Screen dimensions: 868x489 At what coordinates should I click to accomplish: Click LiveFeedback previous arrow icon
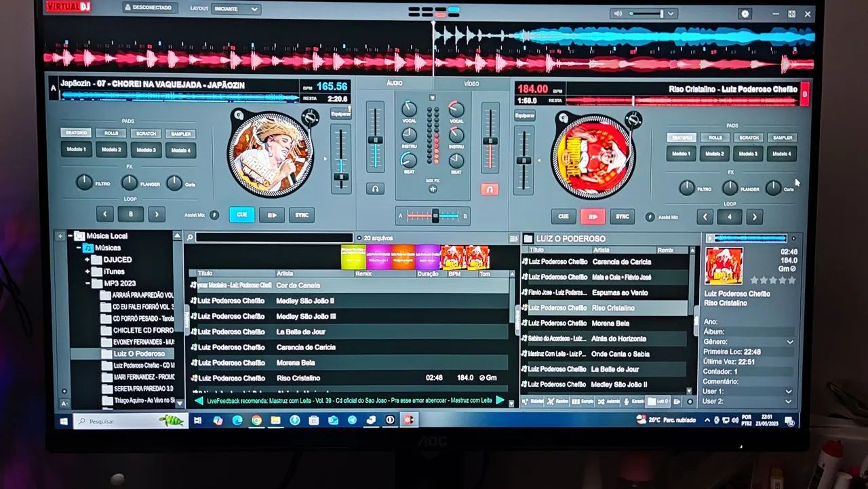tap(199, 401)
